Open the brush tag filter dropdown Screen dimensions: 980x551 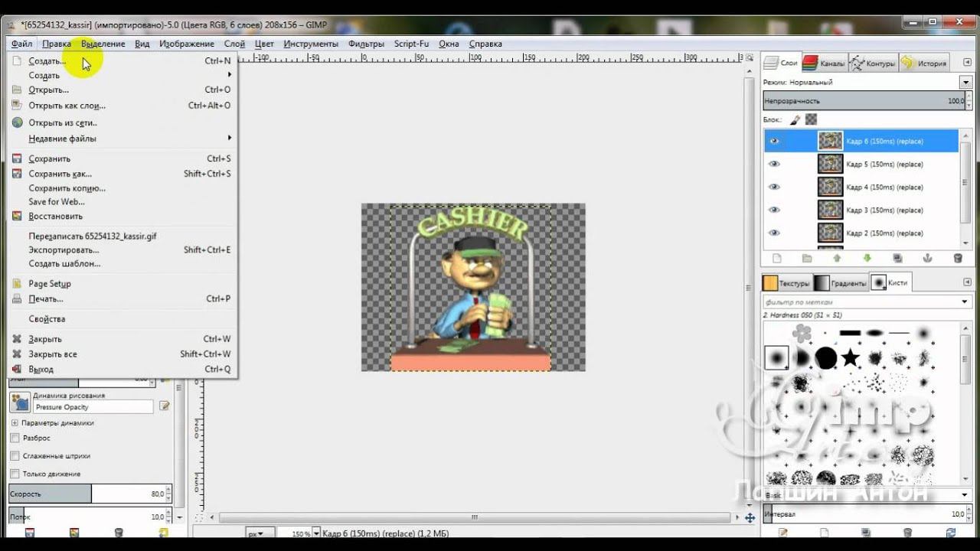965,302
